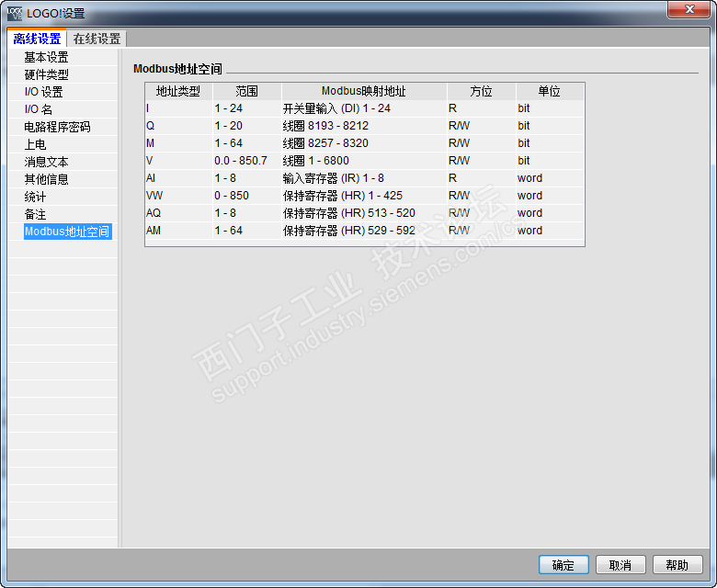Click the range cell '1 - 24'

click(247, 108)
